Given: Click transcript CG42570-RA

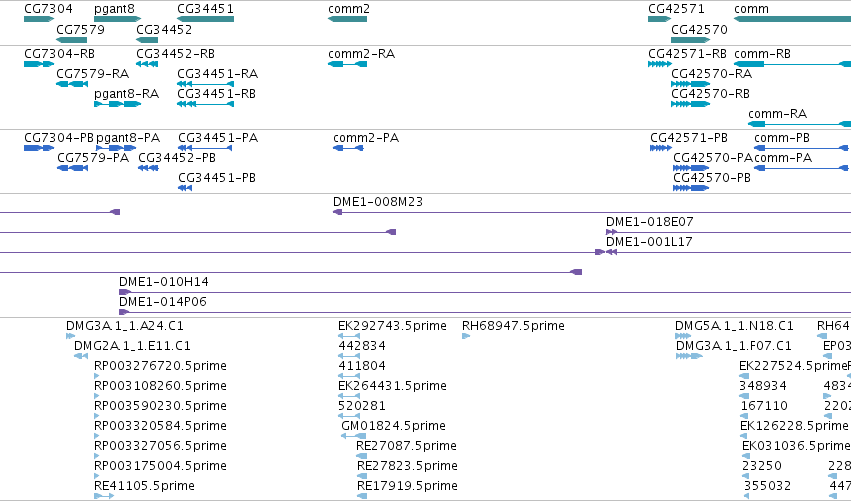Looking at the screenshot, I should pos(690,84).
